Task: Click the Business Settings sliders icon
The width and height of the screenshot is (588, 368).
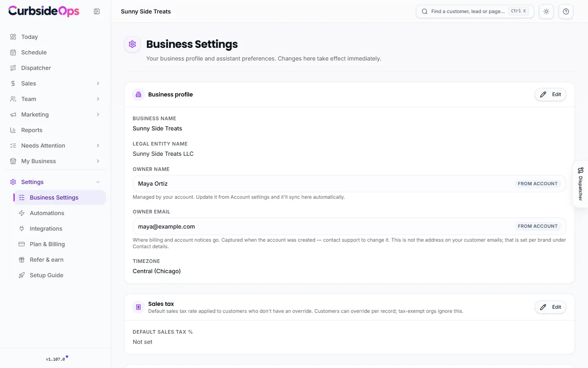Action: [22, 197]
